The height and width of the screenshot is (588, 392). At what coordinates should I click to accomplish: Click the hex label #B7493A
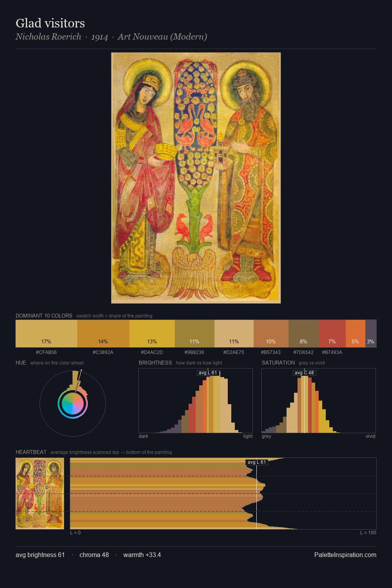pyautogui.click(x=332, y=352)
